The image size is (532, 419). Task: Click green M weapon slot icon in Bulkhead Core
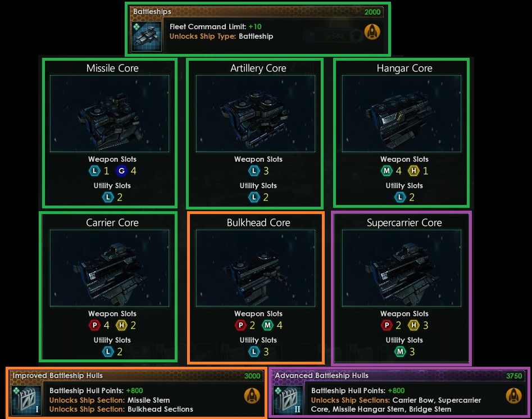tap(268, 325)
